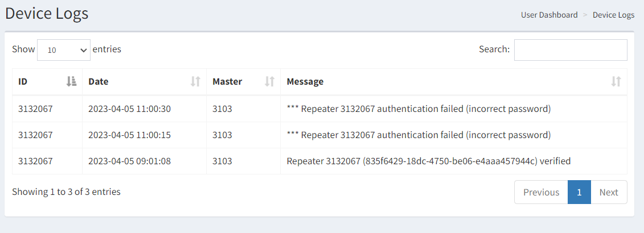Select page 1 in pagination

pos(579,192)
